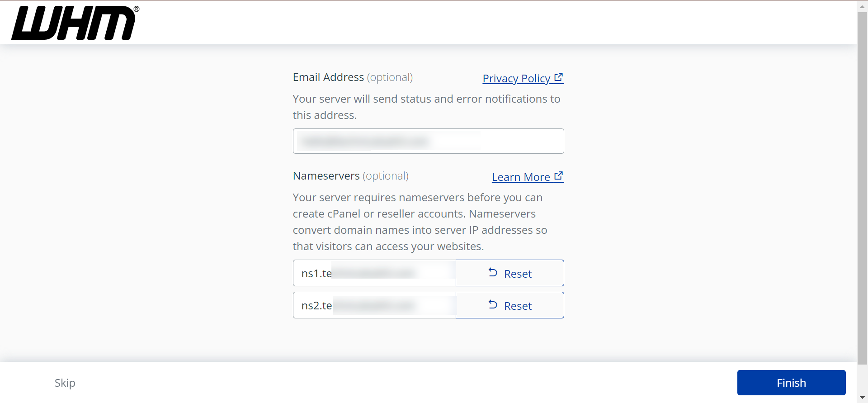Viewport: 868px width, 403px height.
Task: Click the undo arrow icon on first Reset button
Action: click(493, 272)
